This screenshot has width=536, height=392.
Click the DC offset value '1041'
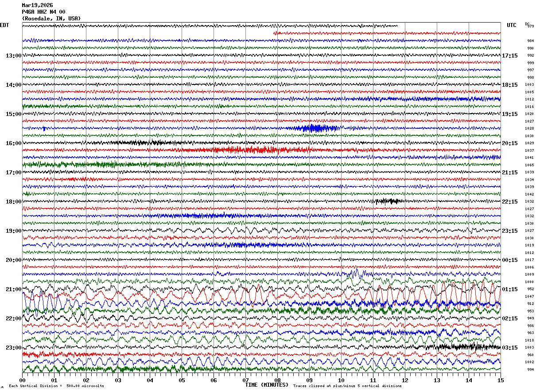pyautogui.click(x=529, y=158)
